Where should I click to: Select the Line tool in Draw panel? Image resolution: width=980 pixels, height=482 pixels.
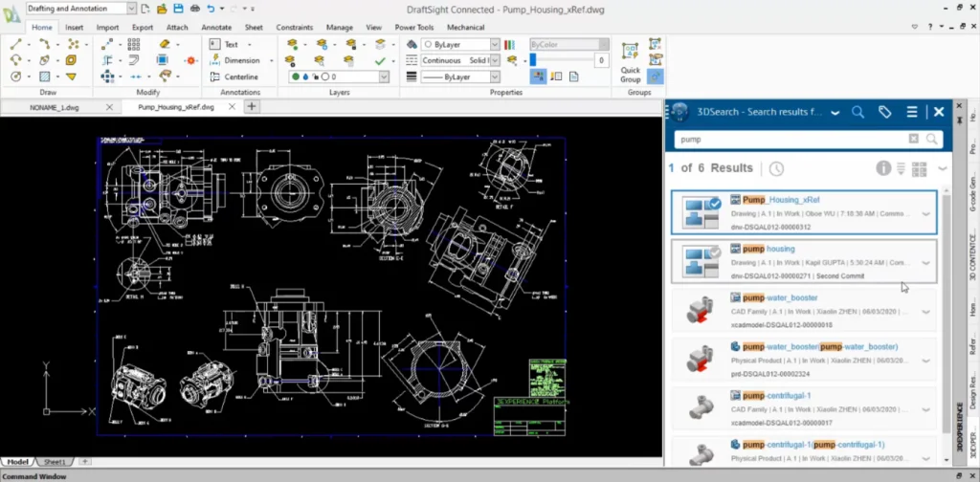pos(17,44)
